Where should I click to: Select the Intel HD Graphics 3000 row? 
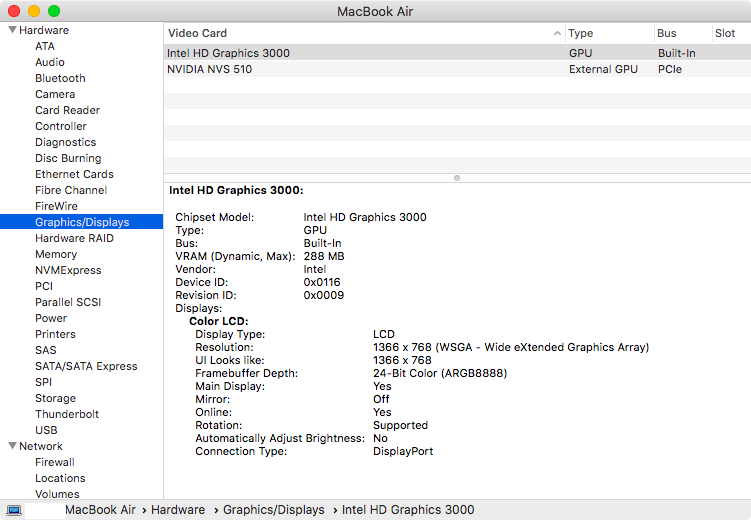[x=457, y=53]
